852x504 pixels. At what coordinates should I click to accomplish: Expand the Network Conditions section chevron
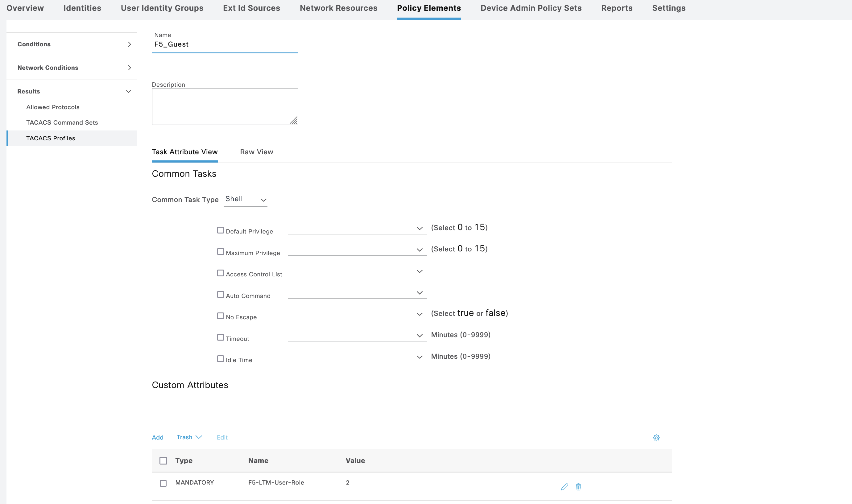(129, 68)
